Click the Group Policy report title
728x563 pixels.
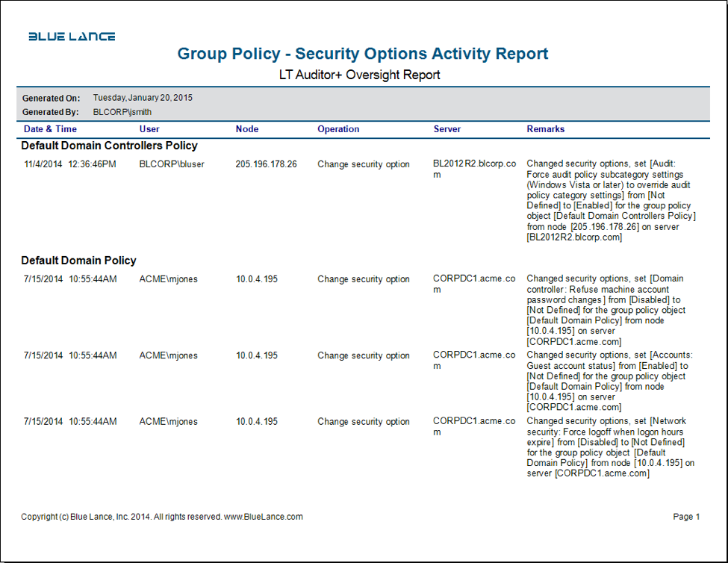[363, 54]
